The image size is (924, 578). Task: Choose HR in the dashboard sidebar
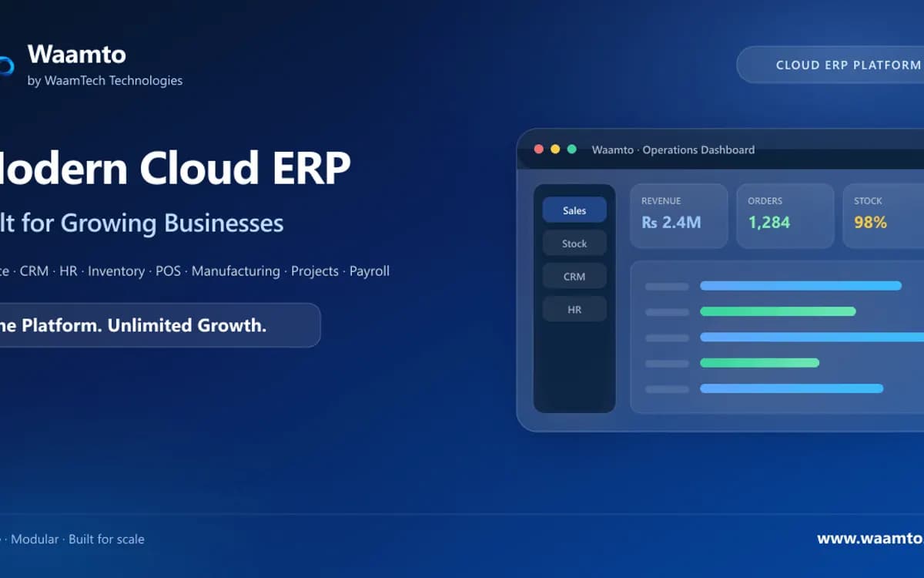(574, 310)
